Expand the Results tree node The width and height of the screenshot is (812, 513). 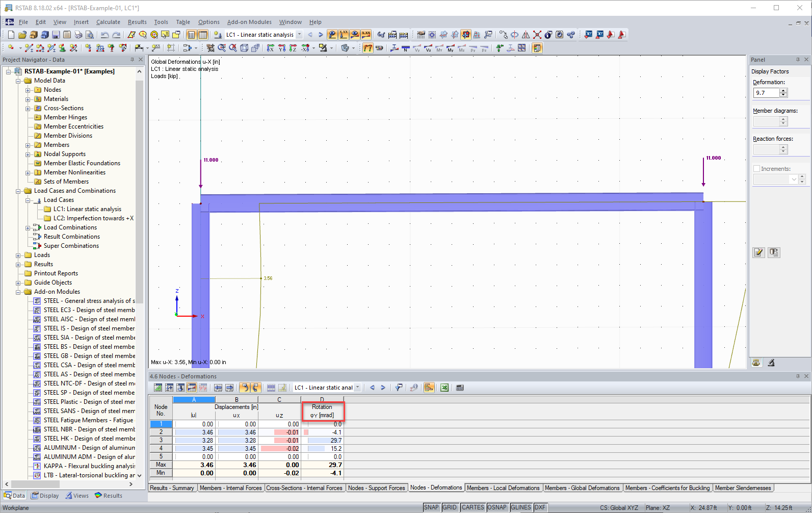tap(18, 264)
